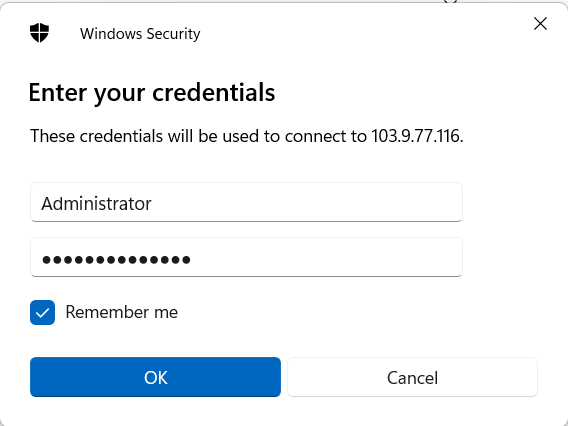This screenshot has width=568, height=426.
Task: Dismiss the dialog using Cancel
Action: click(x=412, y=377)
